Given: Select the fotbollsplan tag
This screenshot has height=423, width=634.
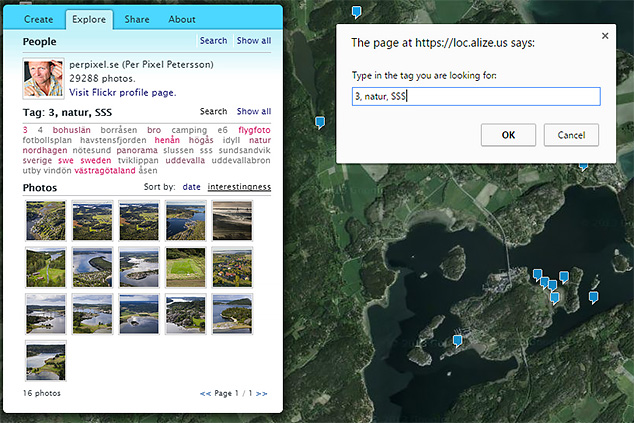Looking at the screenshot, I should point(47,140).
